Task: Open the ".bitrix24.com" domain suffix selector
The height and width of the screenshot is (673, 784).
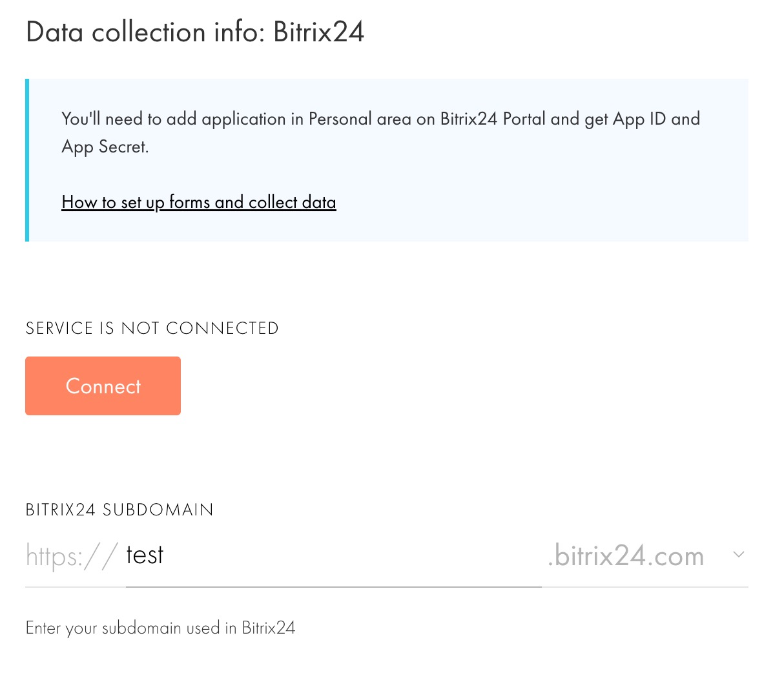Action: [x=625, y=555]
